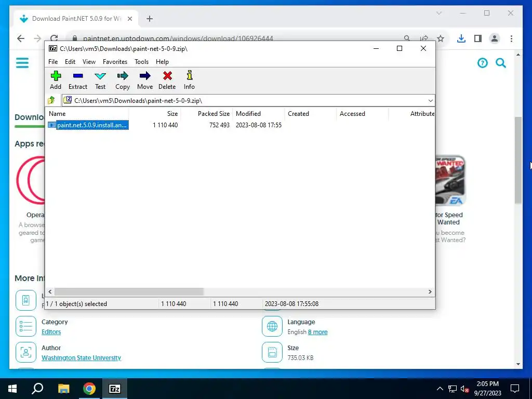
Task: Open File Explorer from taskbar
Action: pyautogui.click(x=63, y=389)
